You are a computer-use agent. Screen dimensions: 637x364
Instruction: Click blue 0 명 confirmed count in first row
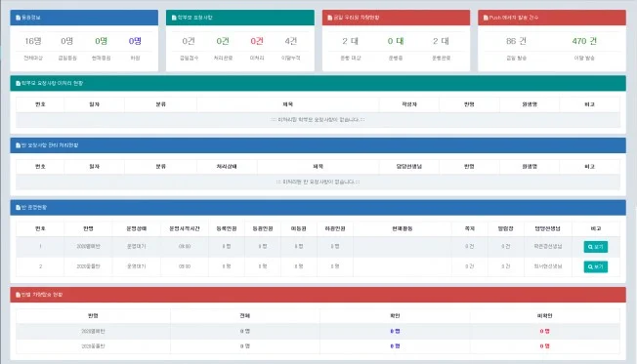[395, 331]
